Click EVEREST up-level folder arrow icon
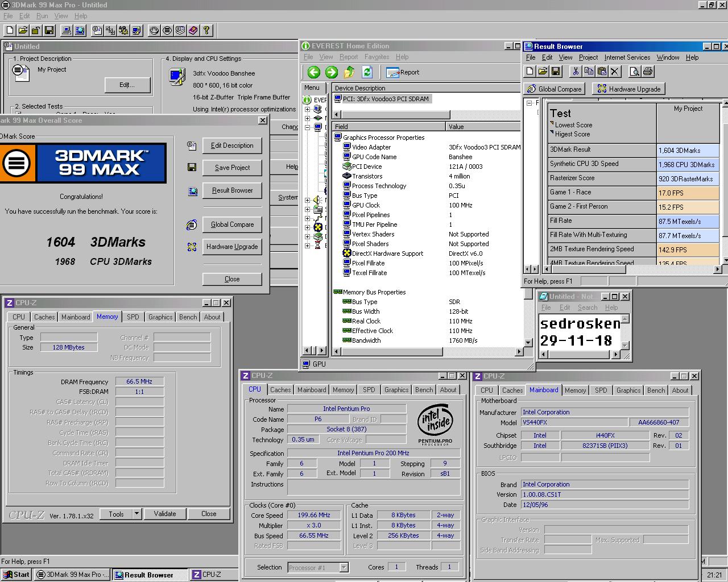Viewport: 728px width, 582px height. point(349,72)
